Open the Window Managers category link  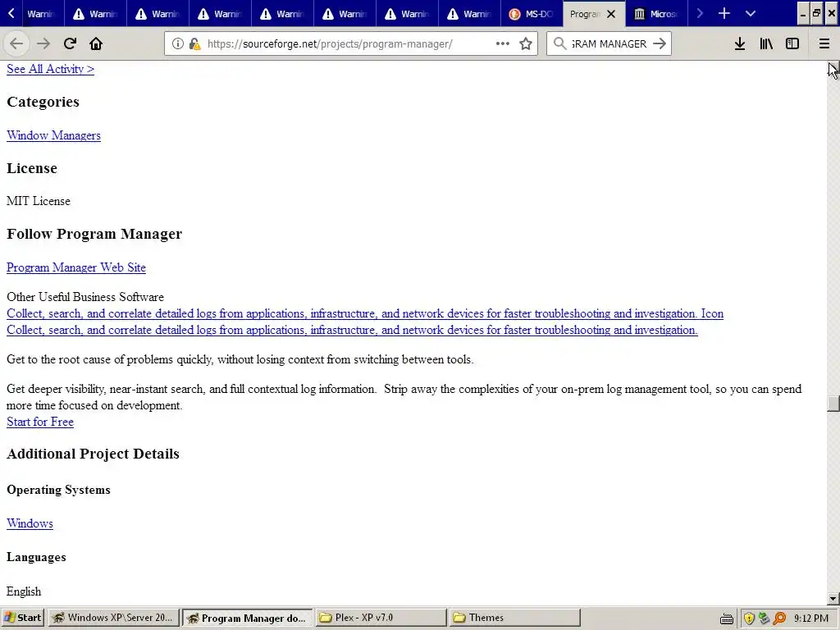tap(53, 135)
